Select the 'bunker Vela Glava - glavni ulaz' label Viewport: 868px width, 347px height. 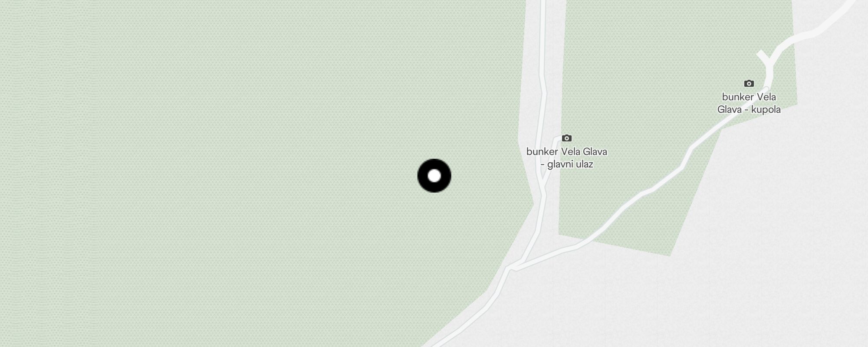[x=566, y=158]
